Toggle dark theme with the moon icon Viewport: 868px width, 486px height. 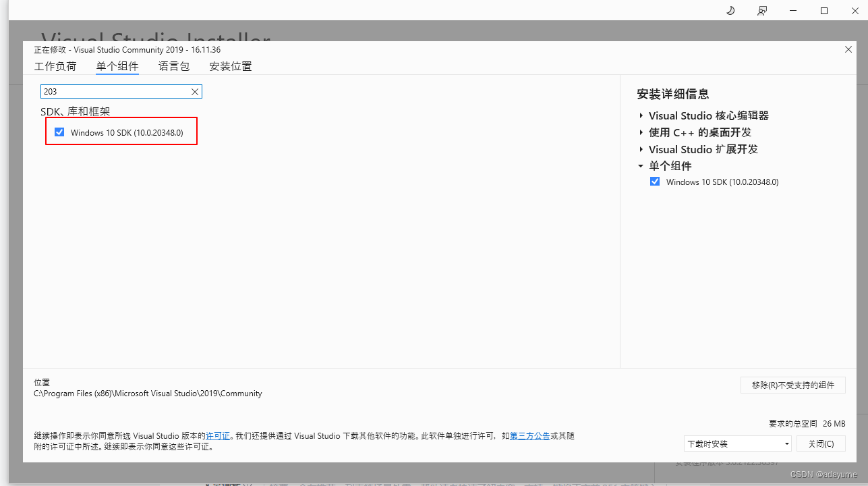pos(730,11)
